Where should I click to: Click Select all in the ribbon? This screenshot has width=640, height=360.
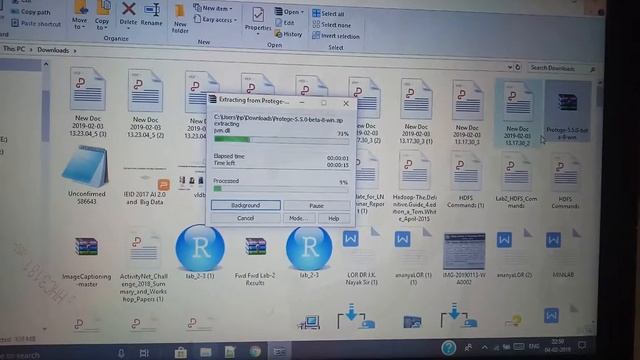click(328, 13)
